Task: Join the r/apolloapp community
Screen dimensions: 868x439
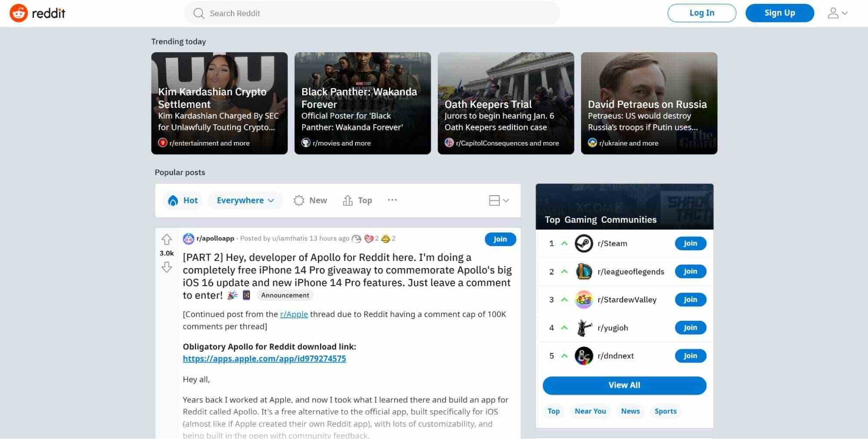Action: pyautogui.click(x=500, y=239)
